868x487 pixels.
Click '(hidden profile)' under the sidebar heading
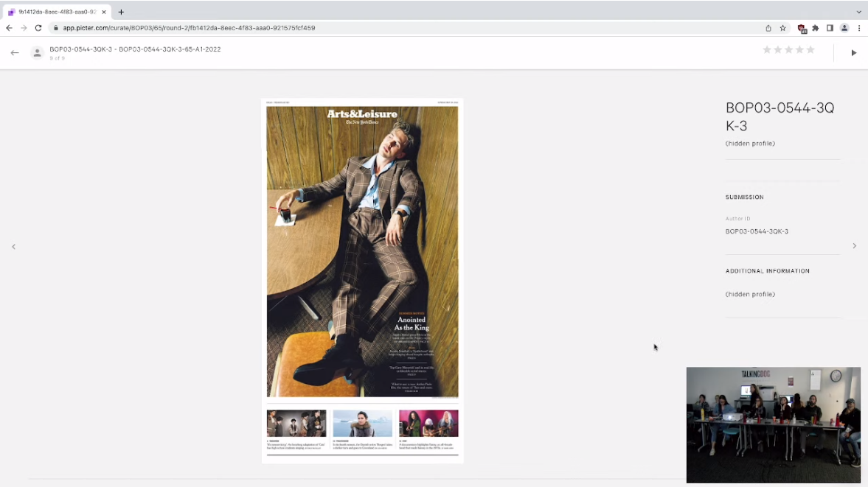[x=750, y=144]
